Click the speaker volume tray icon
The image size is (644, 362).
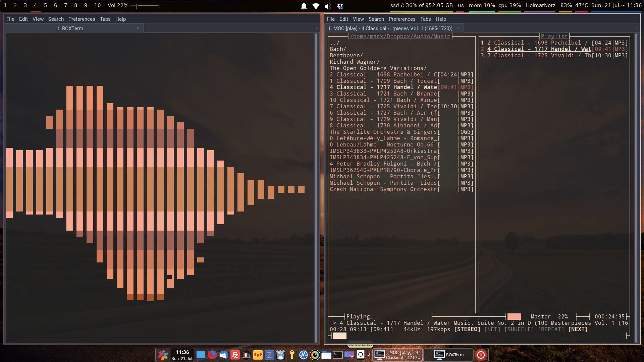[328, 6]
